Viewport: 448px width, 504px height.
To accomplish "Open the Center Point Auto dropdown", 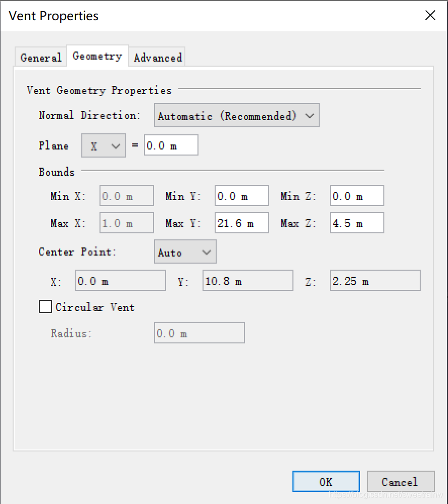I will point(185,251).
